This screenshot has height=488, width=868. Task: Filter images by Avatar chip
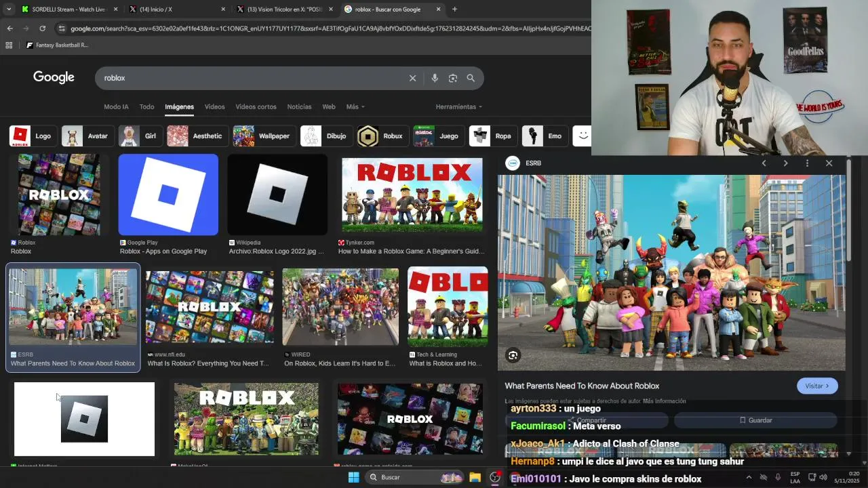click(87, 136)
